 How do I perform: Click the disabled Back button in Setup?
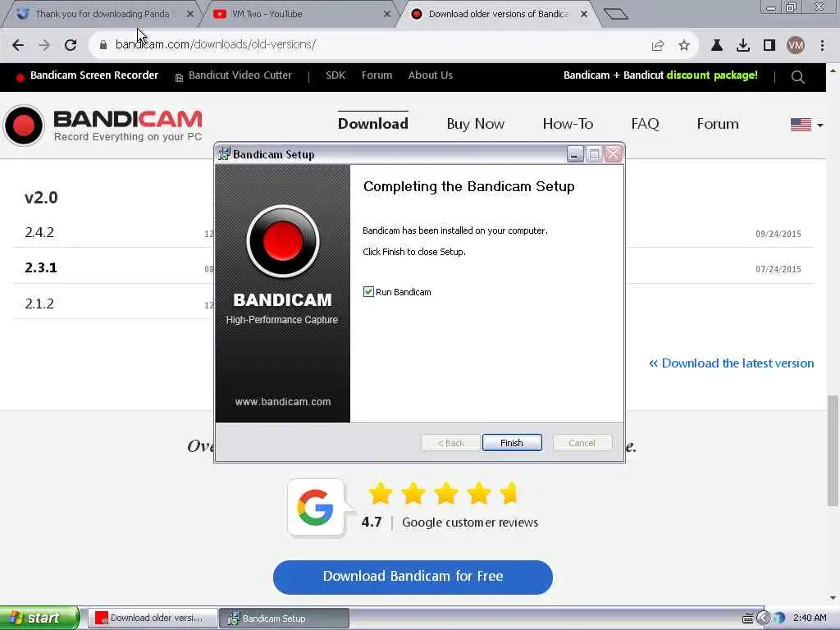pos(450,443)
